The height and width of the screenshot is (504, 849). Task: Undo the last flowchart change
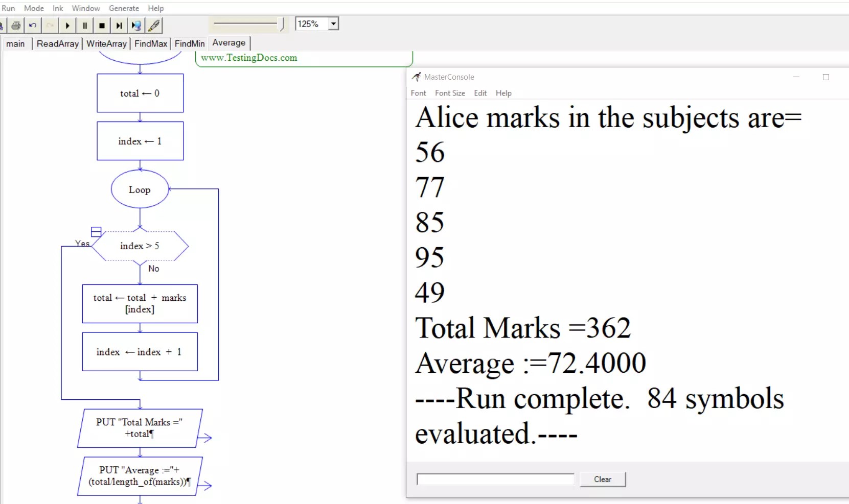[x=32, y=26]
